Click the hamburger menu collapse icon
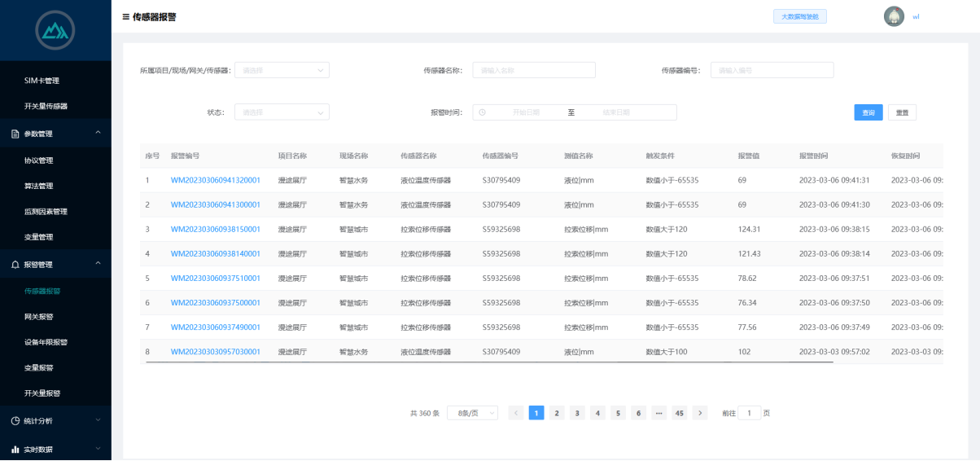 [x=125, y=16]
